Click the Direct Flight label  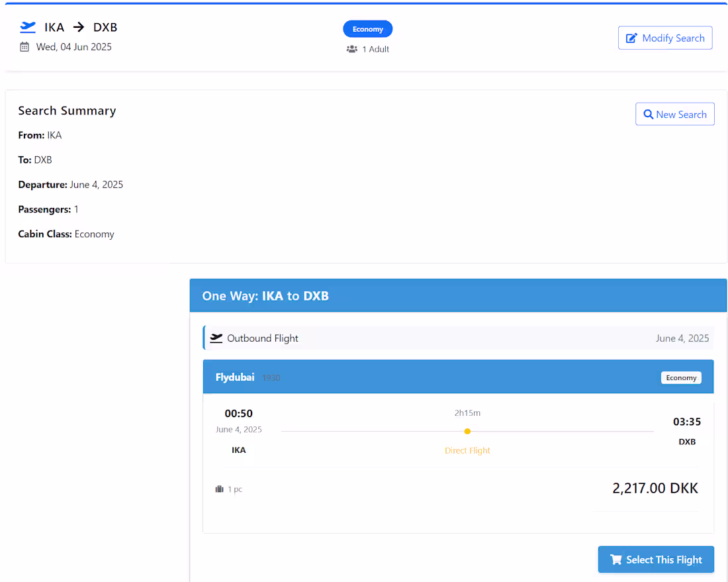pyautogui.click(x=467, y=450)
